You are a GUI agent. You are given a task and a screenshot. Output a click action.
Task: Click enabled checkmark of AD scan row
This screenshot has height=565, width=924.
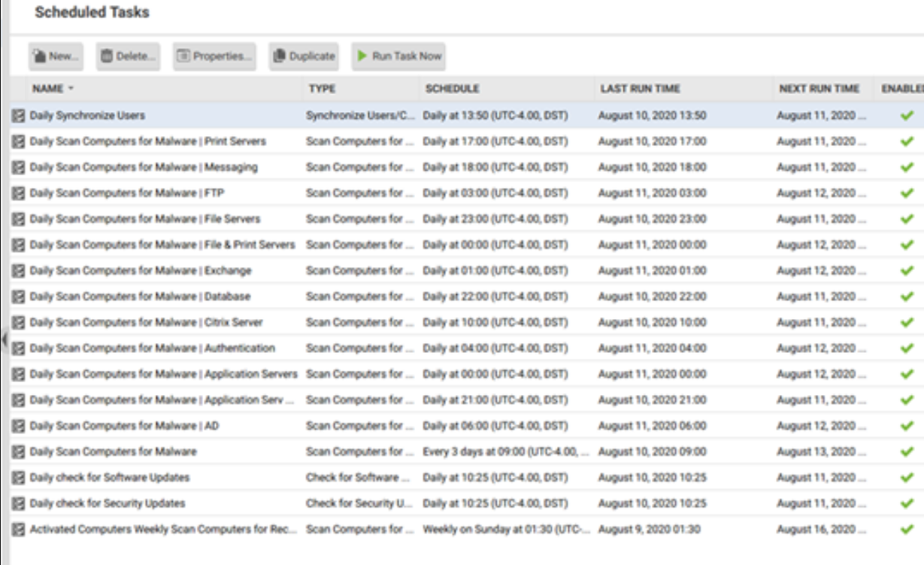tap(907, 426)
